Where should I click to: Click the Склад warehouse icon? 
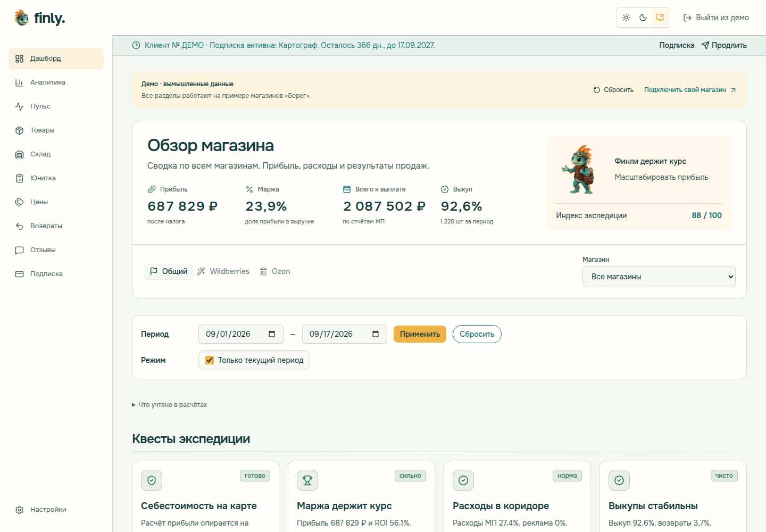[x=20, y=154]
